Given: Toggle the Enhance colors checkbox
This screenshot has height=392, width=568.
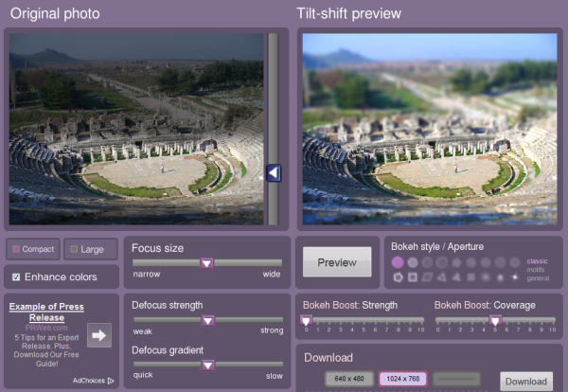Looking at the screenshot, I should (16, 276).
